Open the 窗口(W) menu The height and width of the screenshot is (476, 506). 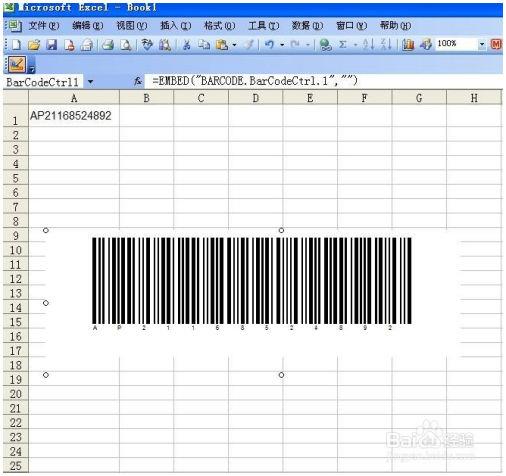351,26
